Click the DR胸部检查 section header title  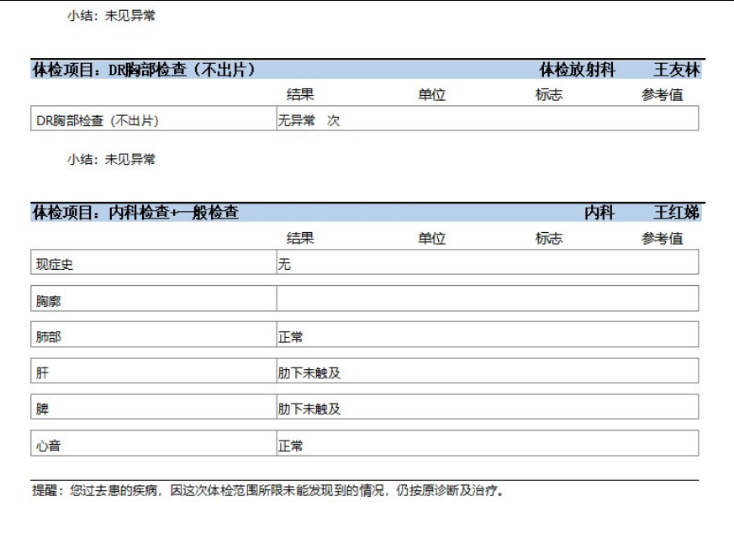click(x=144, y=70)
